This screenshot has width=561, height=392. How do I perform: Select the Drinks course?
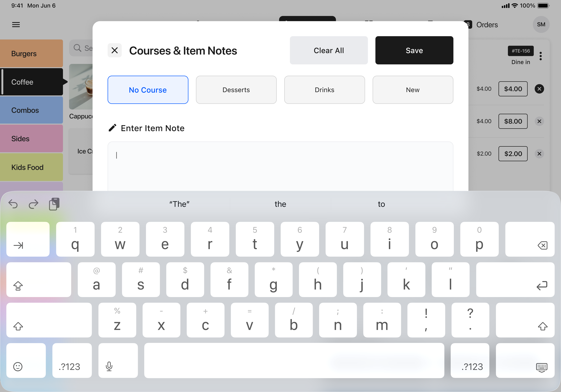(325, 90)
